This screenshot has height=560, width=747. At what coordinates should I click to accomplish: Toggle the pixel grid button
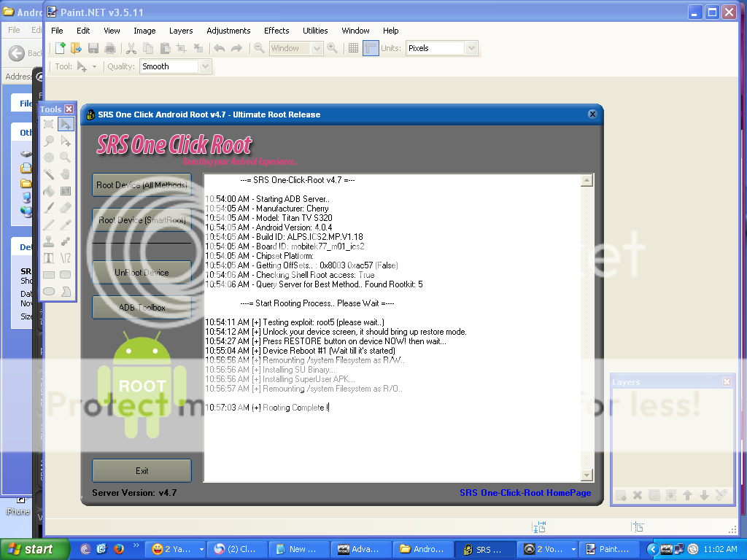353,48
